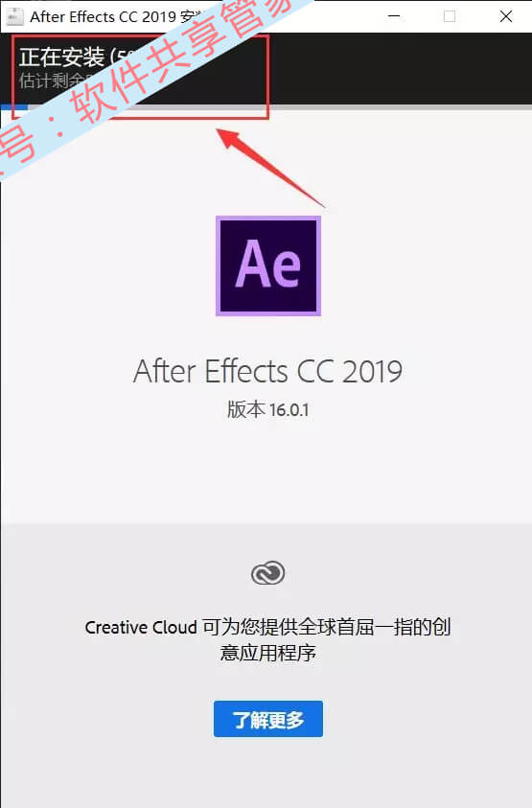532x808 pixels.
Task: Click the Creative Cloud description text
Action: 268,640
